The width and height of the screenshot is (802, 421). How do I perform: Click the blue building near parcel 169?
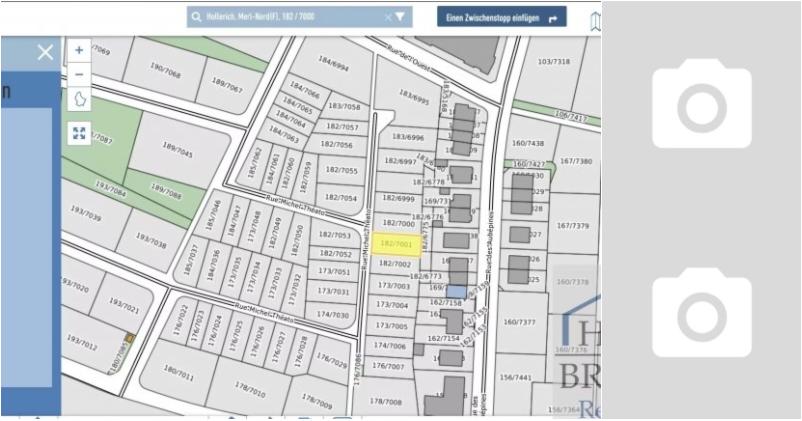coord(456,291)
